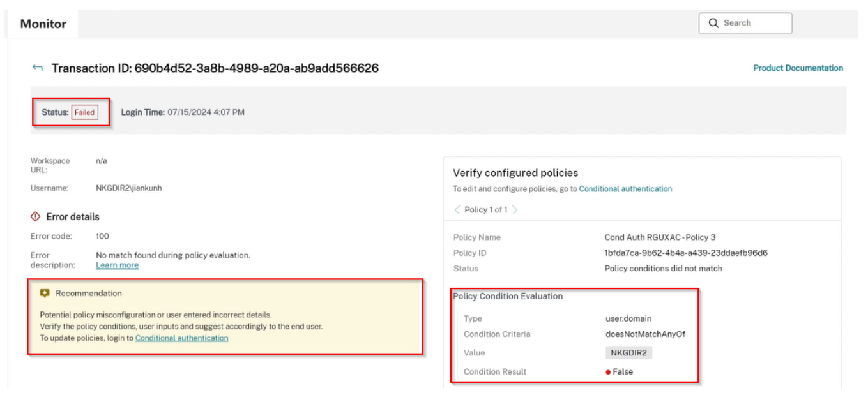Click the Error details warning icon
The image size is (868, 395).
[x=36, y=217]
